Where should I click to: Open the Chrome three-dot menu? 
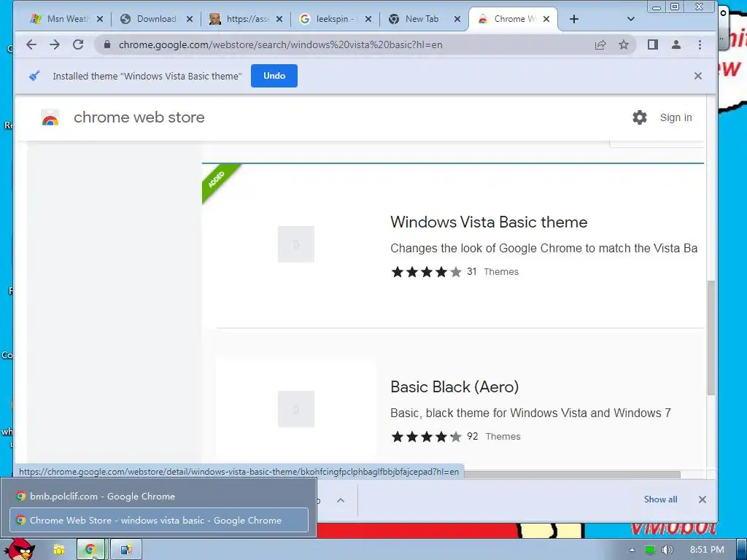tap(700, 44)
